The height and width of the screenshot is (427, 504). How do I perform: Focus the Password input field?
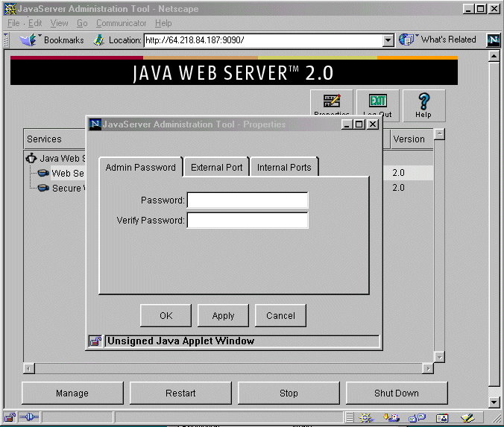click(248, 200)
